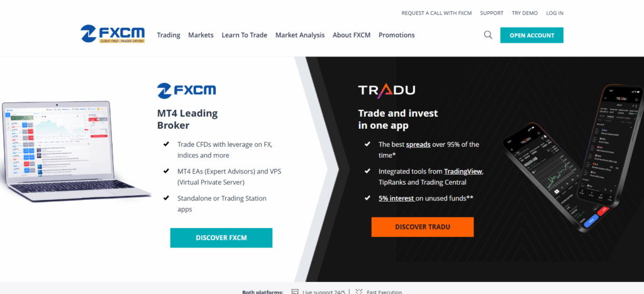Click the search magnifier icon

488,35
